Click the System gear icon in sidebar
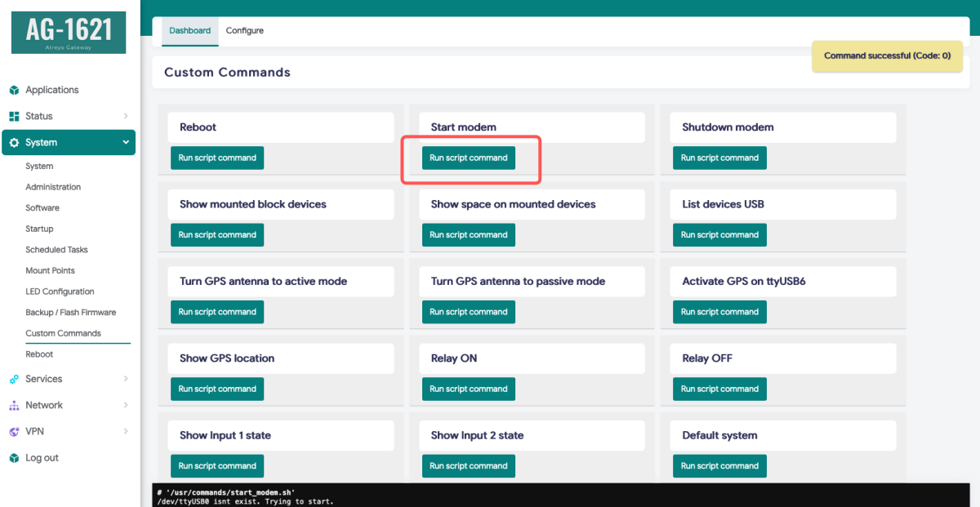The image size is (980, 507). coord(14,142)
